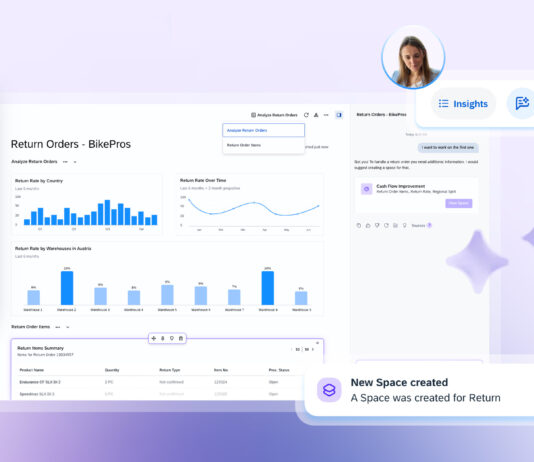Click the Warehouse 5 bar in chart

click(167, 295)
